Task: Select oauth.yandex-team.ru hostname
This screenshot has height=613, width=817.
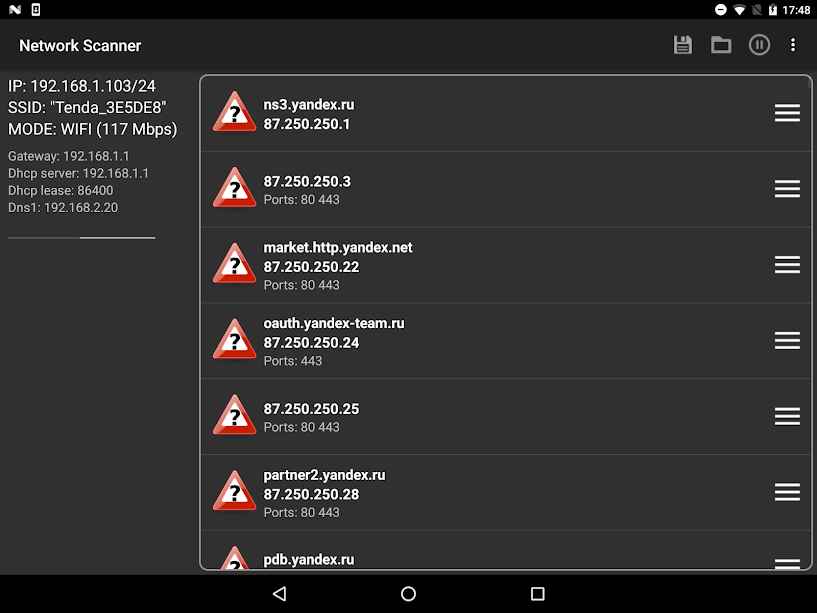Action: coord(334,323)
